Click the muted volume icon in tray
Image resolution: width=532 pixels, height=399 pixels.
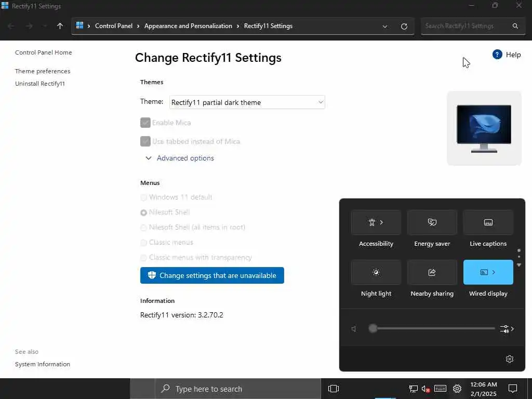pos(425,389)
